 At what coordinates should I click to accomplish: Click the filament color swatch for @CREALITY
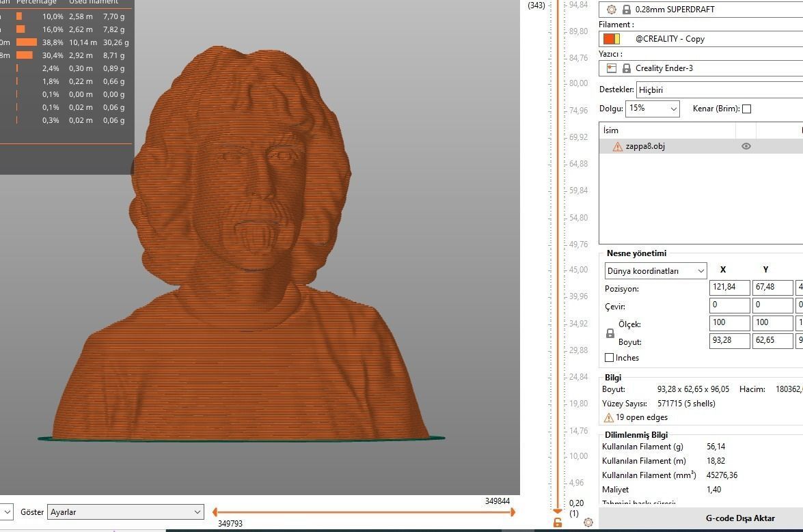[x=612, y=39]
